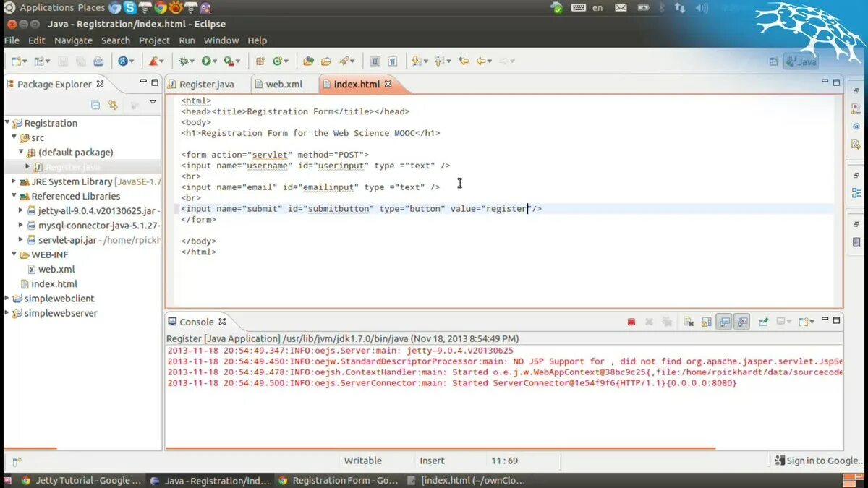
Task: Switch to Registration Form browser taskbar window
Action: pos(338,480)
